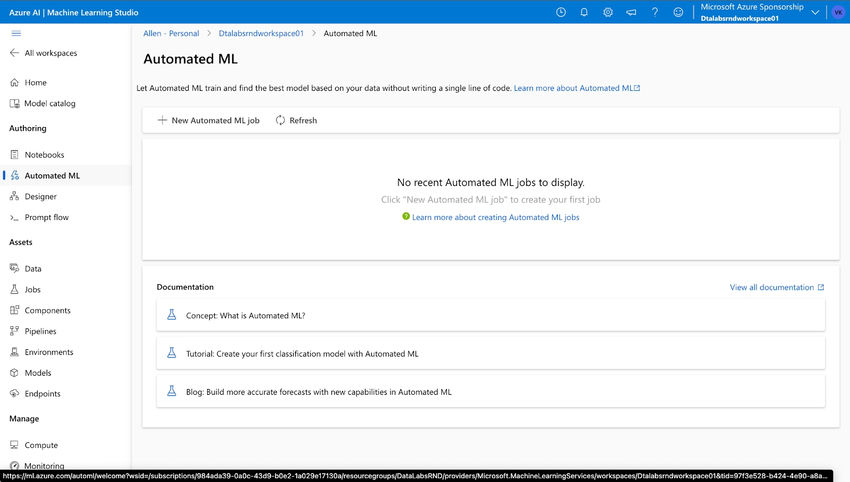Screen dimensions: 850x482
Task: Click the Refresh button label
Action: 303,120
